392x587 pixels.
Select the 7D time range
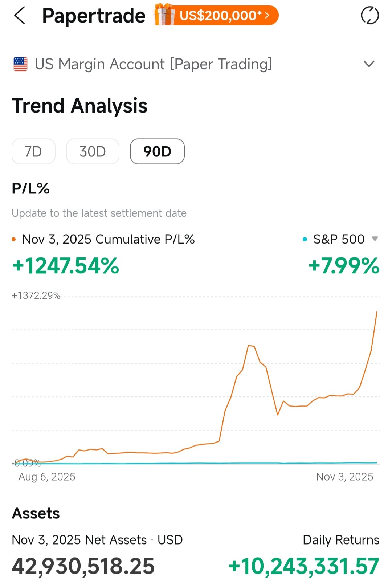pyautogui.click(x=33, y=151)
